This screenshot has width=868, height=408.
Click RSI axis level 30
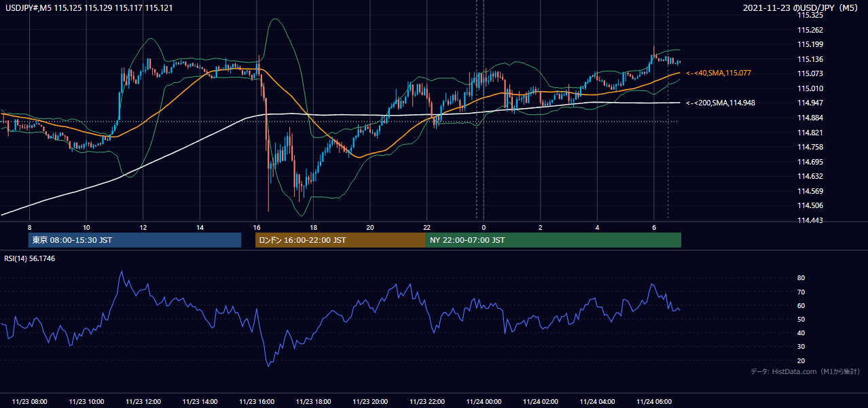pyautogui.click(x=801, y=347)
